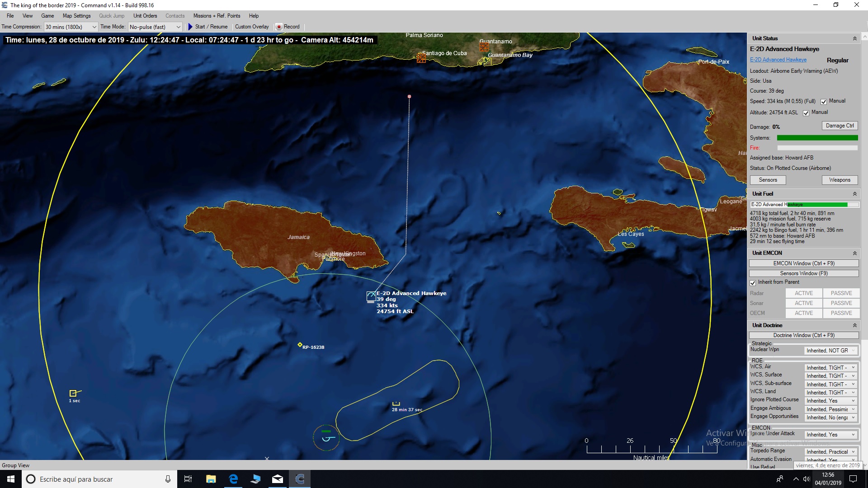Screen dimensions: 868x488
Task: Collapse the Unit Status panel
Action: point(856,38)
